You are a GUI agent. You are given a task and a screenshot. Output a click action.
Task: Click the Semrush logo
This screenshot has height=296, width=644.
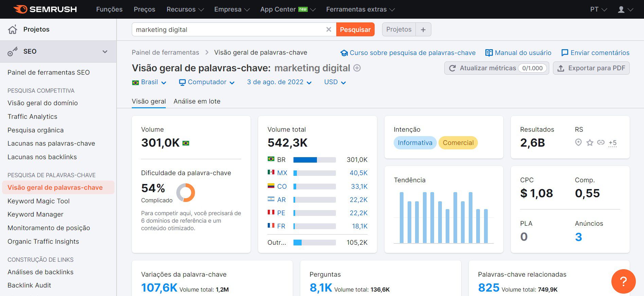pos(45,9)
